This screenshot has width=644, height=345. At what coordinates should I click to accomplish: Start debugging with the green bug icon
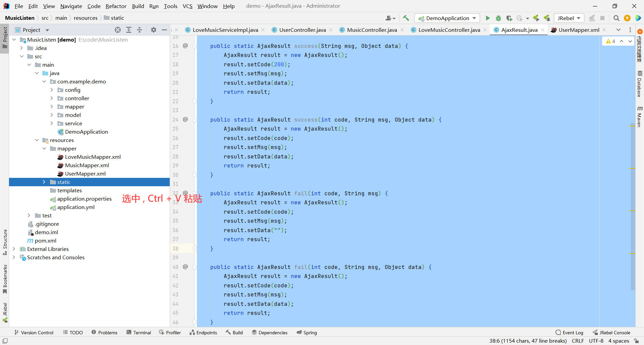(498, 18)
